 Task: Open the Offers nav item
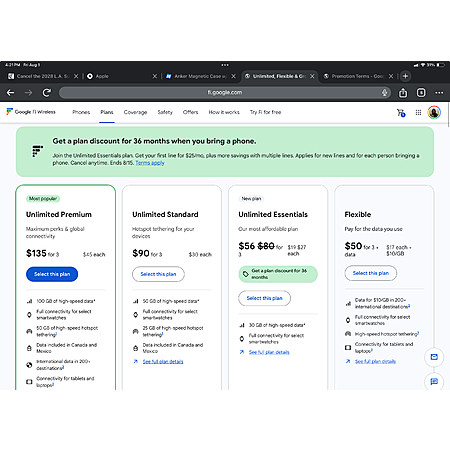[190, 112]
